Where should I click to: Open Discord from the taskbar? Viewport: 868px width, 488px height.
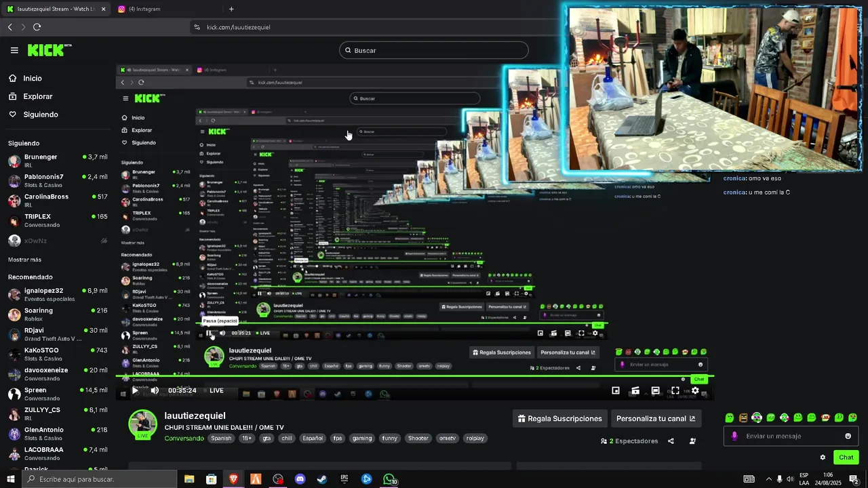point(300,479)
